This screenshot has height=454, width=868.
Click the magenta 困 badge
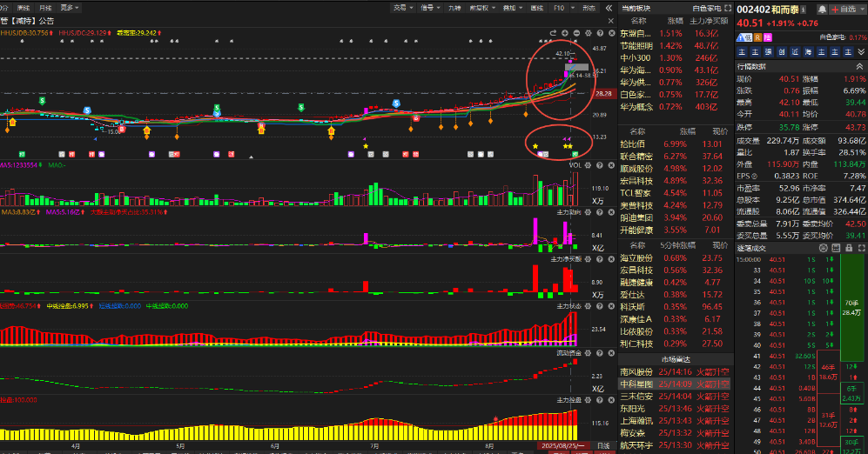[x=768, y=37]
